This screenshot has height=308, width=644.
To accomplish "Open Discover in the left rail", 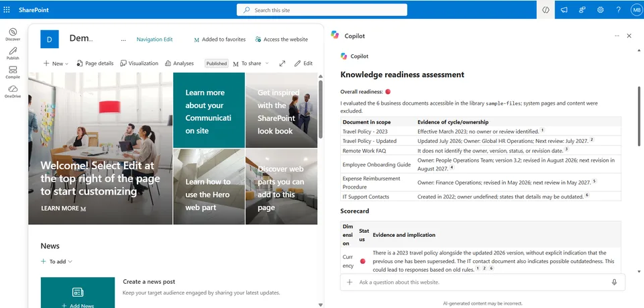I will point(13,34).
